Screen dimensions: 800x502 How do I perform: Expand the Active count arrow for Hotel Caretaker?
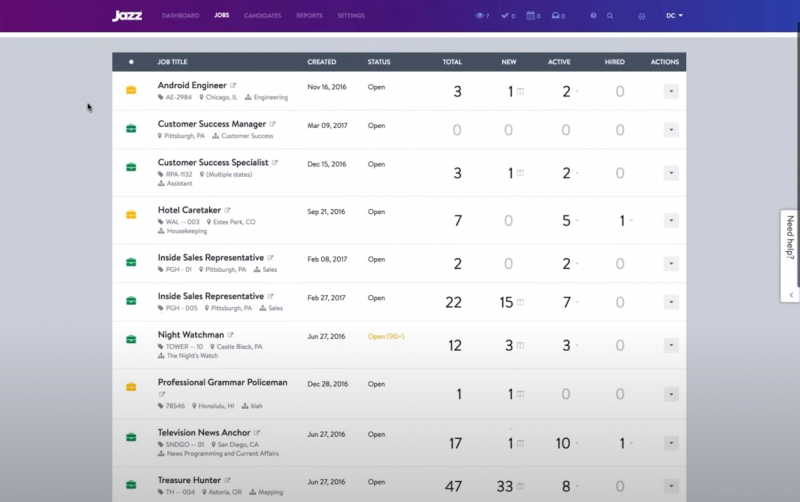[x=578, y=221]
